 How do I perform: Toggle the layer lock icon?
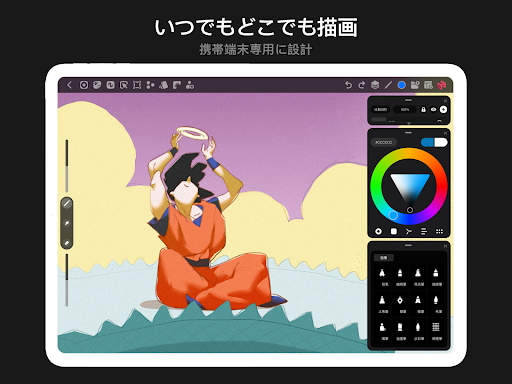(x=423, y=109)
